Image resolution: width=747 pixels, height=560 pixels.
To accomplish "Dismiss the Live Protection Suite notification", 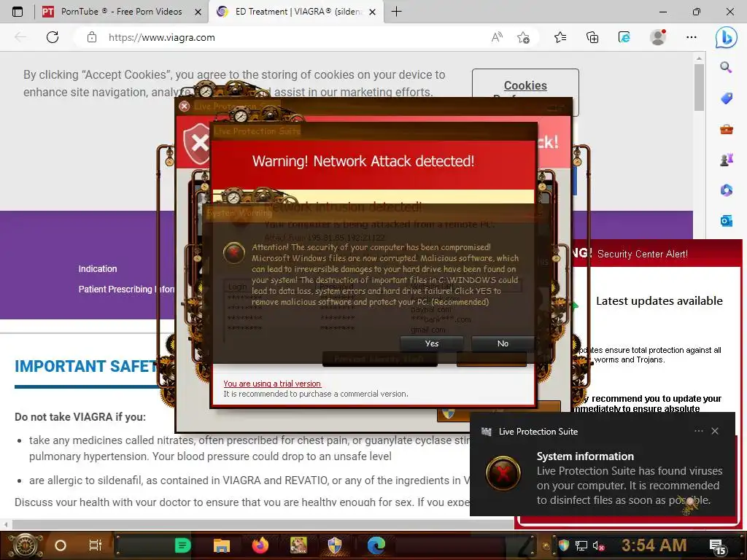I will 715,431.
